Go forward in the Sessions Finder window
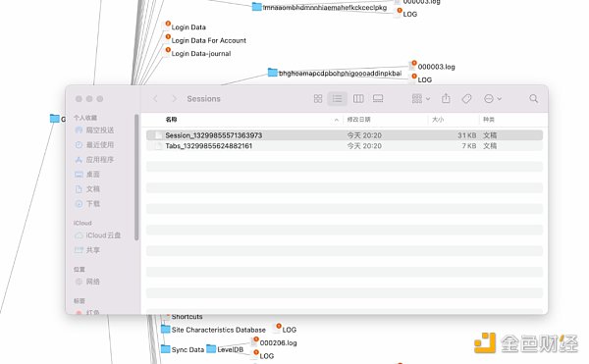Image resolution: width=589 pixels, height=364 pixels. 174,99
